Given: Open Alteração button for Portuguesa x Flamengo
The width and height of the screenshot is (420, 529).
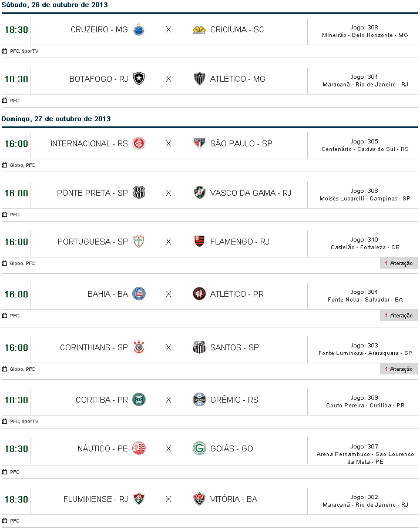Looking at the screenshot, I should 399,263.
